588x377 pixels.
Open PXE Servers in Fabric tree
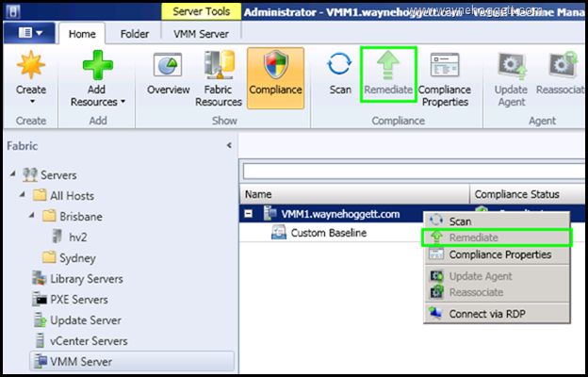pyautogui.click(x=70, y=300)
